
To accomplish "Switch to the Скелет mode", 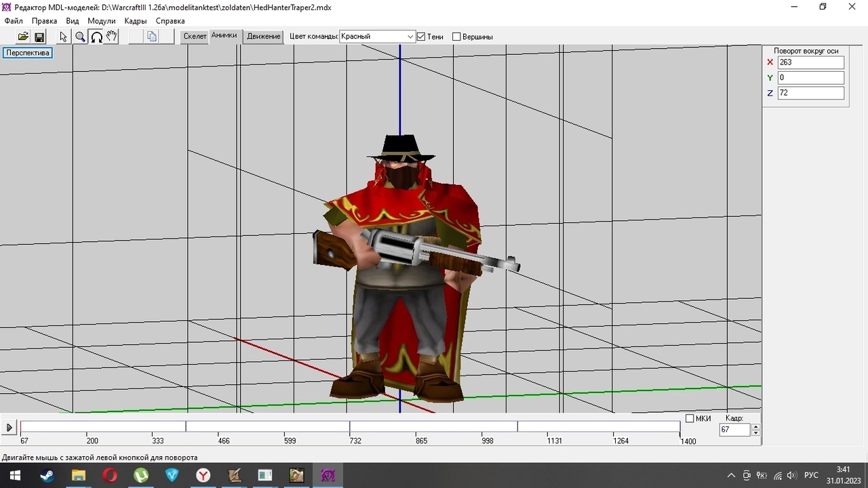I will pyautogui.click(x=195, y=37).
